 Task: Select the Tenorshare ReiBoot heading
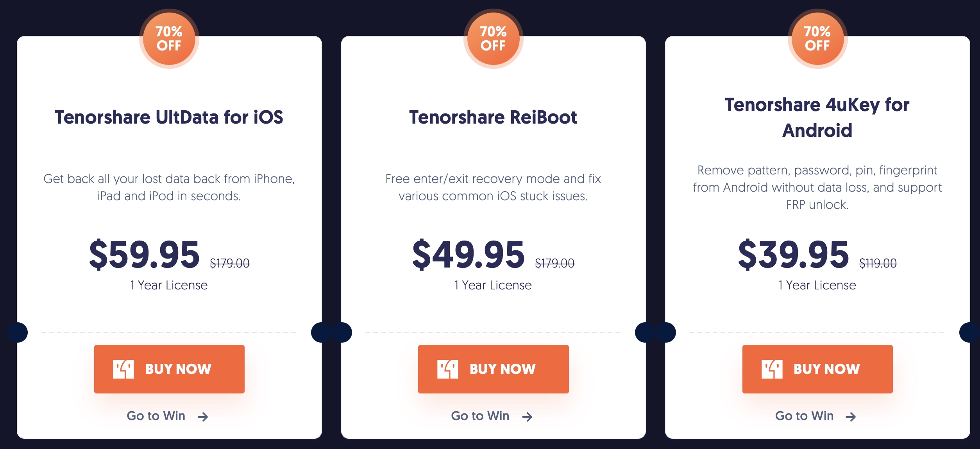tap(493, 117)
